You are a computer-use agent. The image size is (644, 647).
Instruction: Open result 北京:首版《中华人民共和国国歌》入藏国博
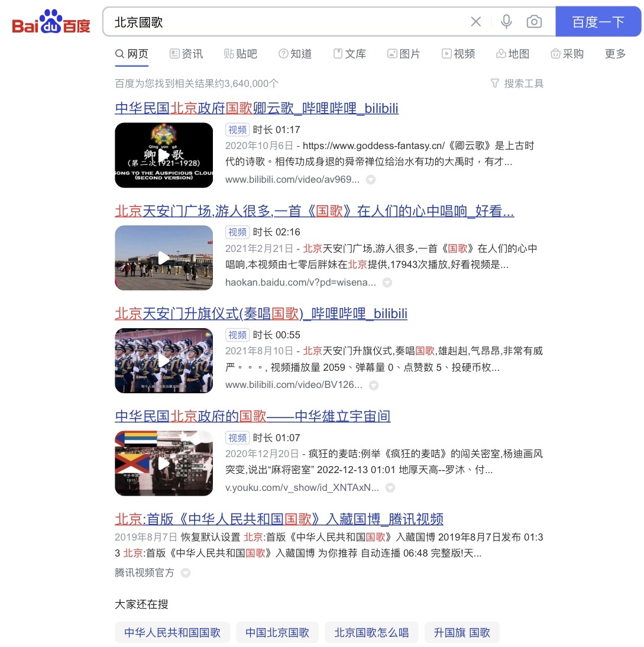(279, 519)
